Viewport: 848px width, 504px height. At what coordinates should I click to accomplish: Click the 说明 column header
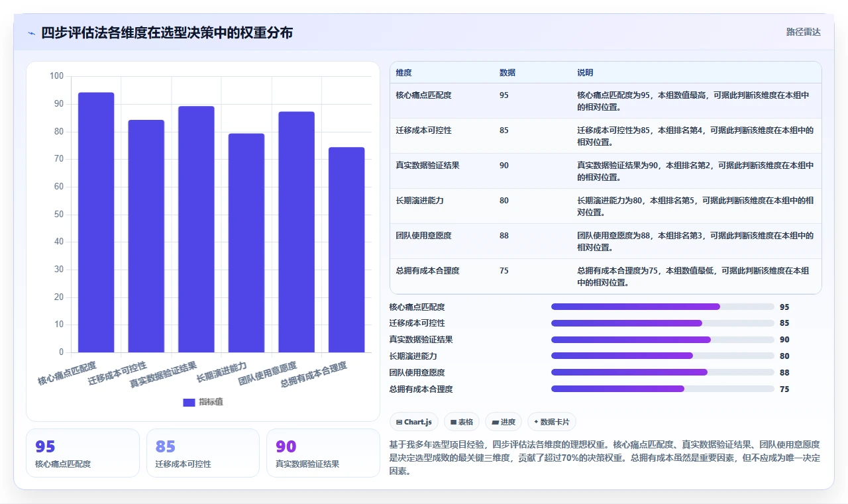click(x=586, y=73)
